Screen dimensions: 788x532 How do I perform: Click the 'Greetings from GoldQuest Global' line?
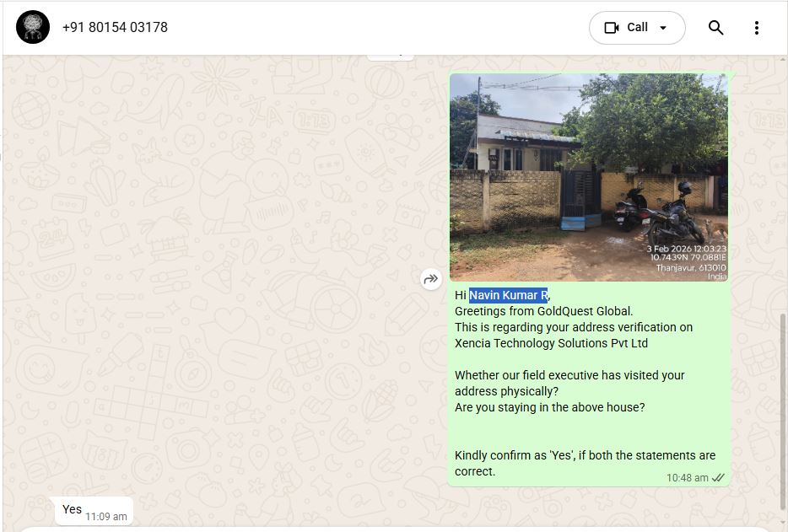coord(543,311)
